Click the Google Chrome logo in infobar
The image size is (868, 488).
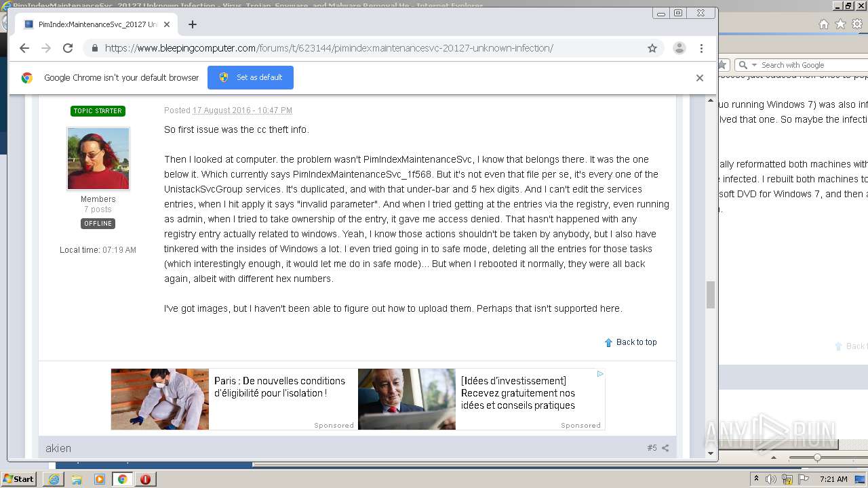[27, 77]
